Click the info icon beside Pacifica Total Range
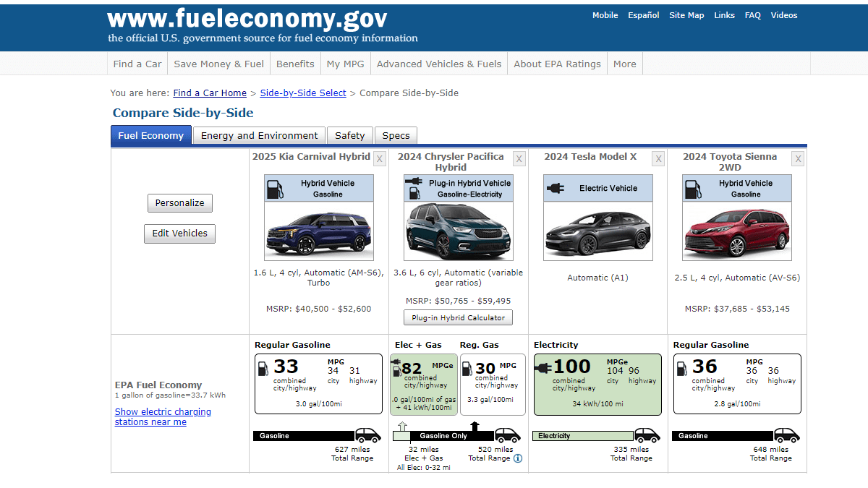The width and height of the screenshot is (868, 488). click(518, 458)
